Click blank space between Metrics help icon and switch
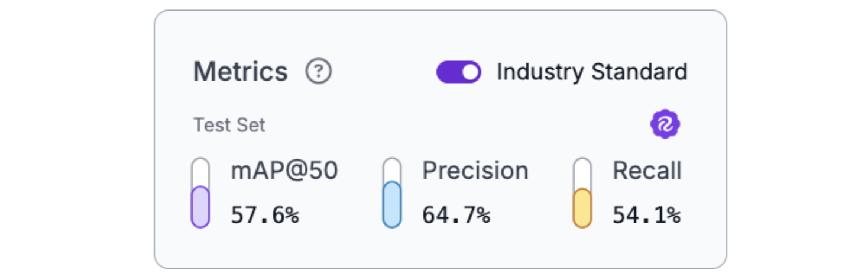Screen dimensions: 868x276 [x=384, y=72]
